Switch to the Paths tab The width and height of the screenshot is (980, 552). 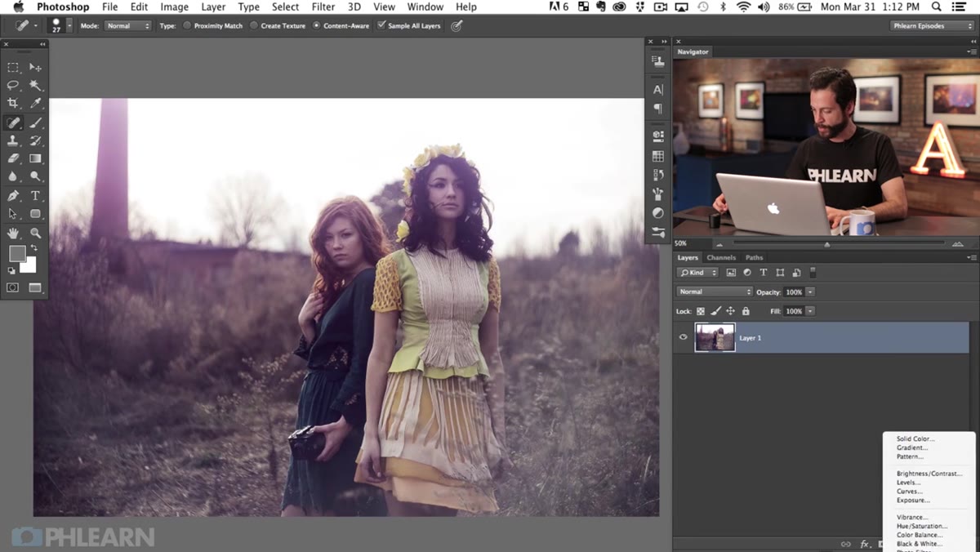click(754, 257)
